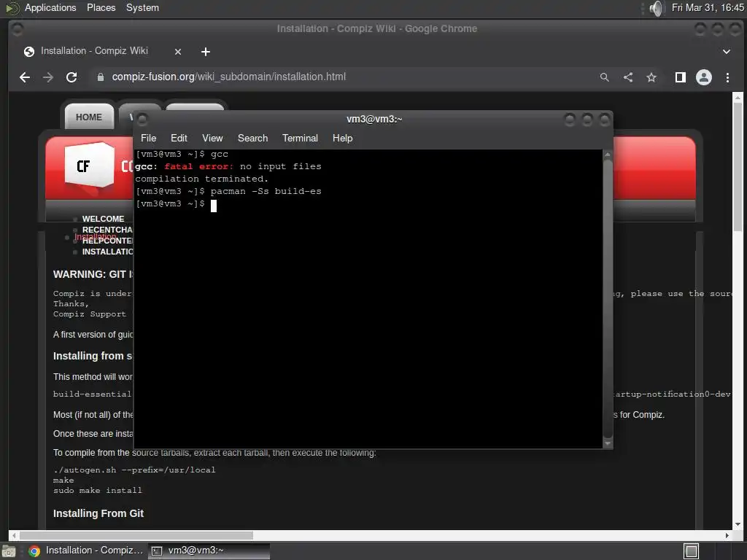Open the Places menu
The height and width of the screenshot is (560, 747).
click(x=101, y=8)
